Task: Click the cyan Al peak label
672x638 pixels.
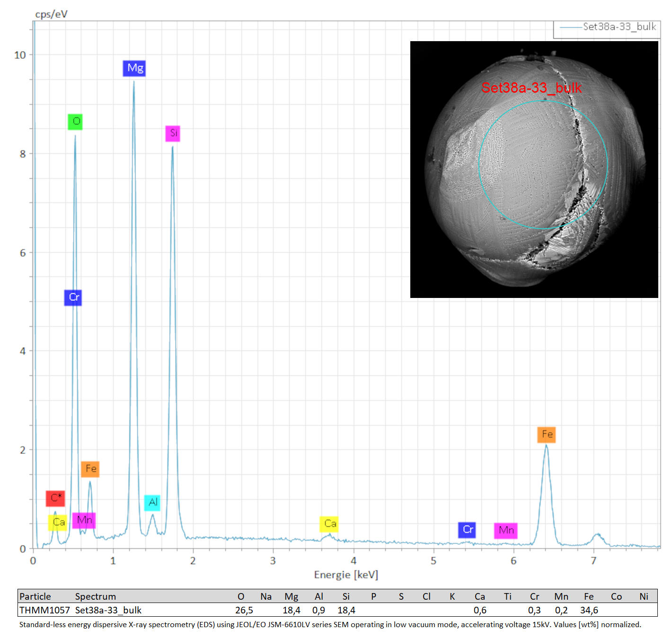Action: click(x=152, y=503)
